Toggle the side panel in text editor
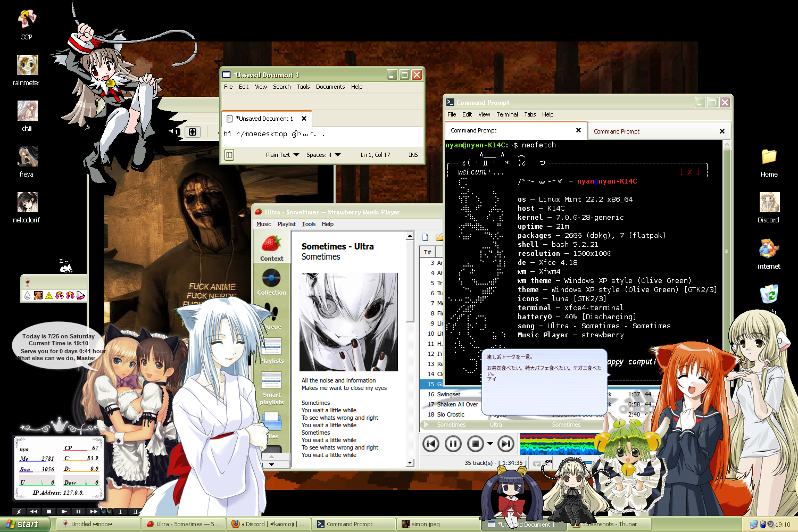The image size is (798, 532). (x=229, y=155)
